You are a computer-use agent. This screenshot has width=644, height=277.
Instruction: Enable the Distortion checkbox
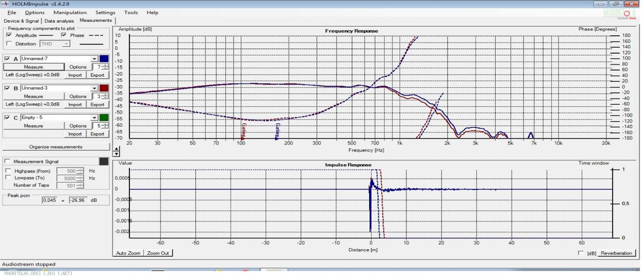(9, 44)
